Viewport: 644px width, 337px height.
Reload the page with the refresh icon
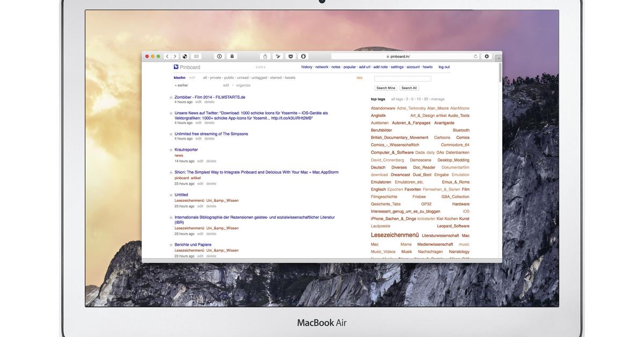pos(475,56)
